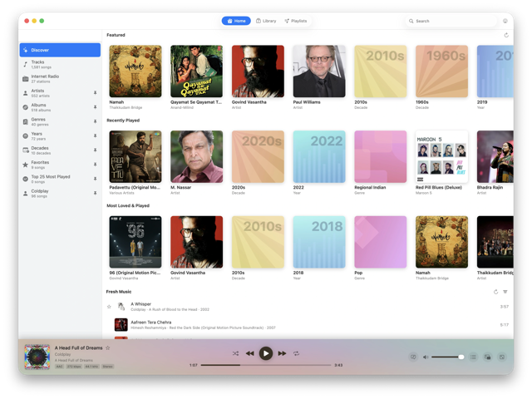
Task: Open the play queue list icon
Action: 473,357
